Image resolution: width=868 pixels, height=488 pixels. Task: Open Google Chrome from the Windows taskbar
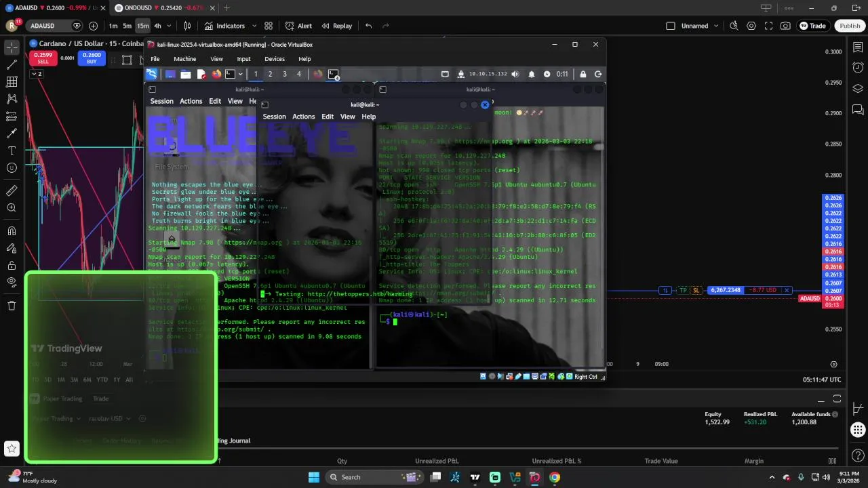[x=555, y=477]
